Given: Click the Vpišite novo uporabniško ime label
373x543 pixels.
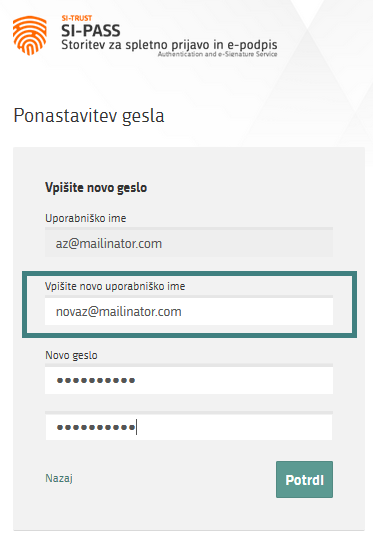Looking at the screenshot, I should [115, 286].
